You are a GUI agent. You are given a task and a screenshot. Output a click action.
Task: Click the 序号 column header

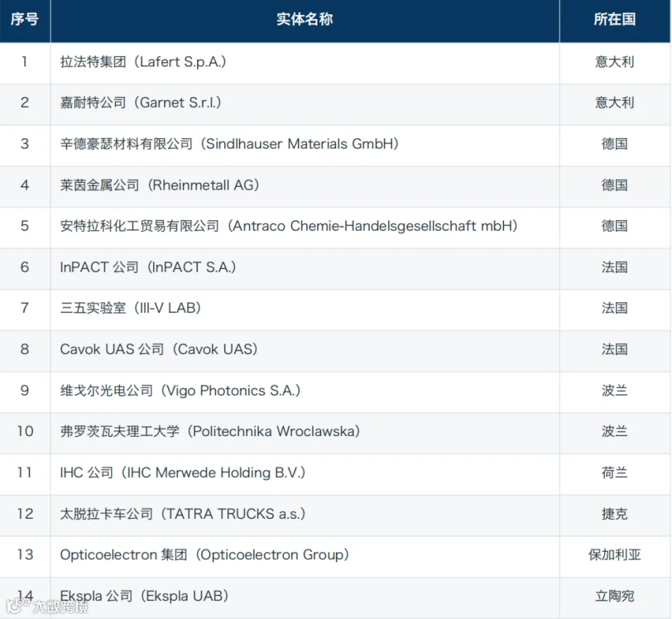(25, 19)
